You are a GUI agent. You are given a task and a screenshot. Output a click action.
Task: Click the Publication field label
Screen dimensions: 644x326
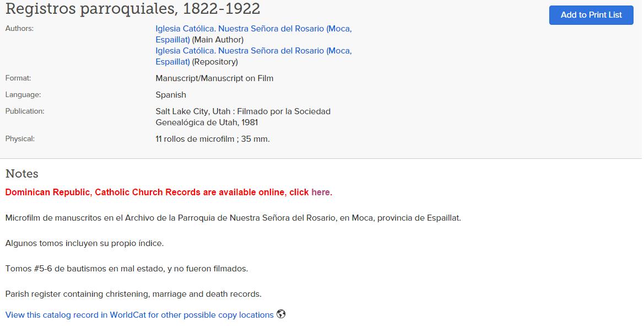pyautogui.click(x=25, y=111)
